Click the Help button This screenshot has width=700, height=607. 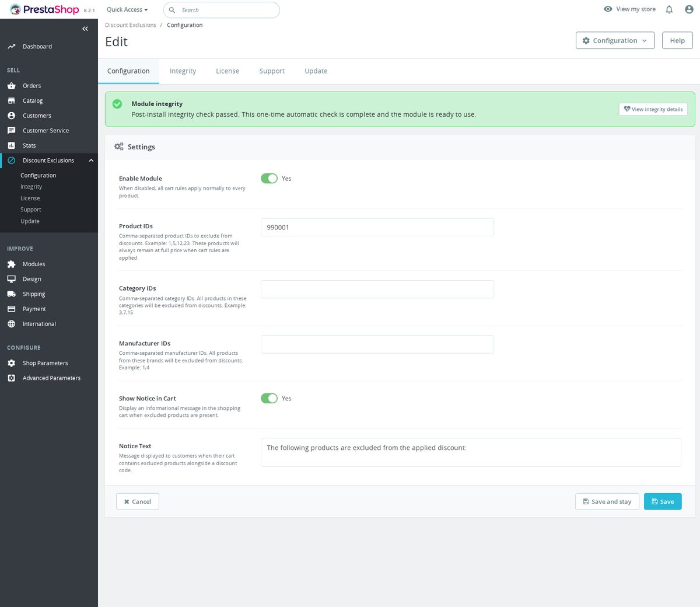click(x=677, y=40)
